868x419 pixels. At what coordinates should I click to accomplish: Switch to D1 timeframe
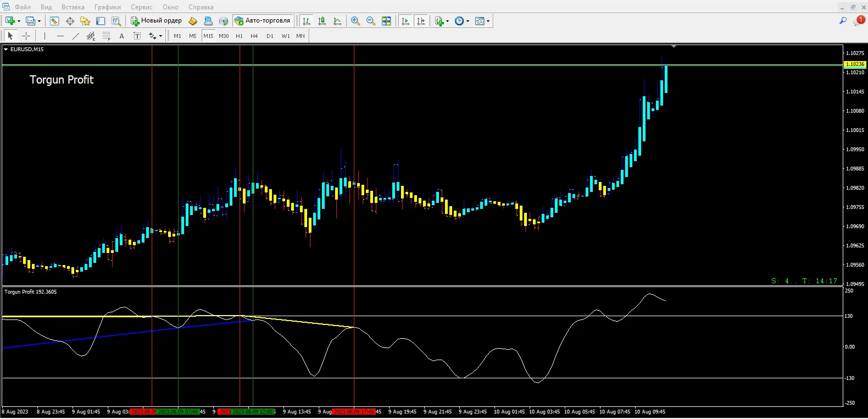(x=270, y=36)
